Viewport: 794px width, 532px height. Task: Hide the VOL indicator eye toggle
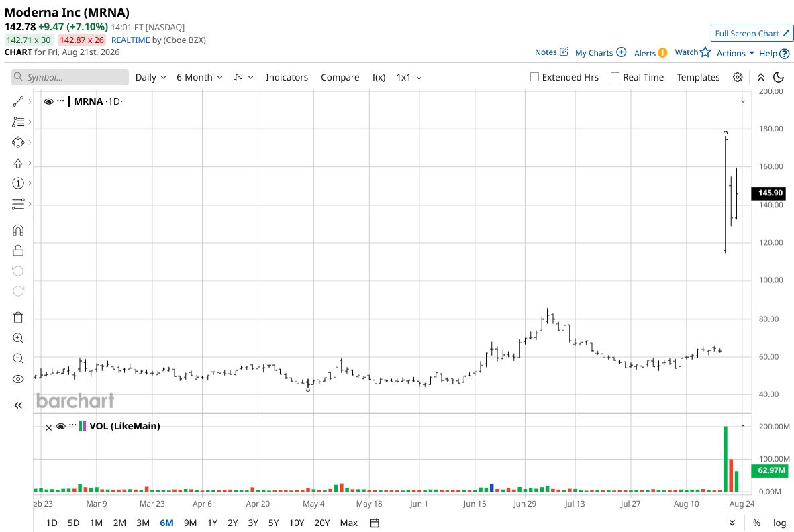(x=61, y=426)
